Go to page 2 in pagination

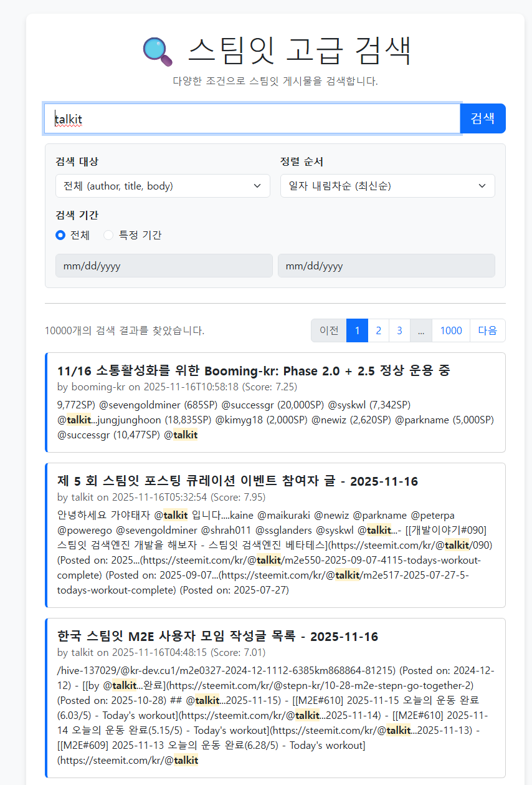378,330
